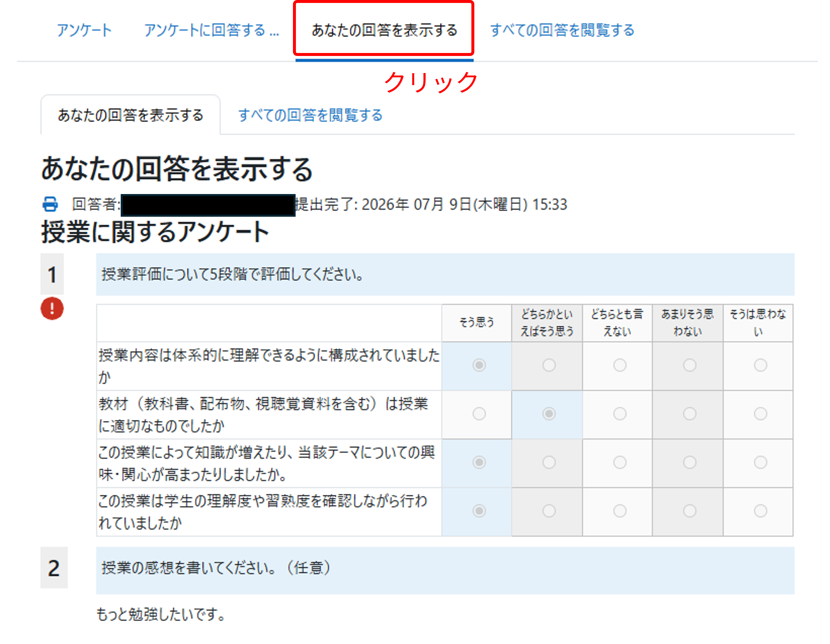Screen dimensions: 830x644
Task: Select どちらとも言えない for 教材 row
Action: pos(619,414)
